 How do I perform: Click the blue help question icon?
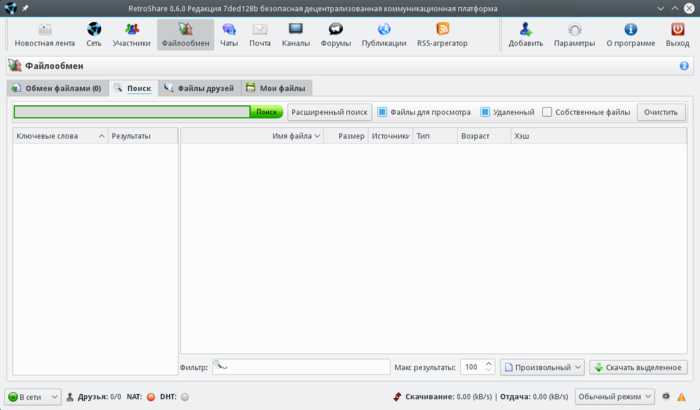point(684,66)
